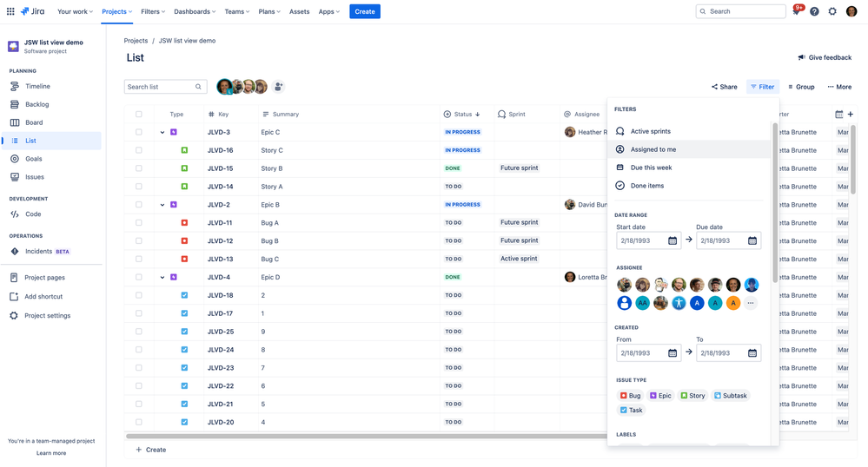Open the Filters dropdown in top nav
868x467 pixels.
[153, 11]
